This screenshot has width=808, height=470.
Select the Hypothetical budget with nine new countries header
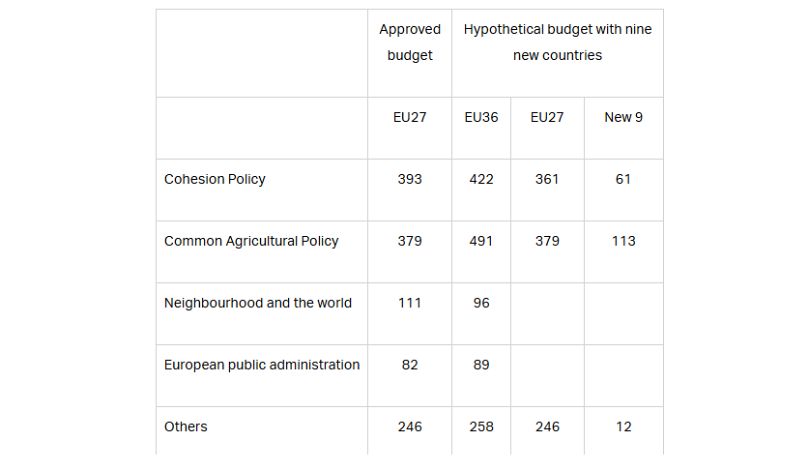coord(557,42)
